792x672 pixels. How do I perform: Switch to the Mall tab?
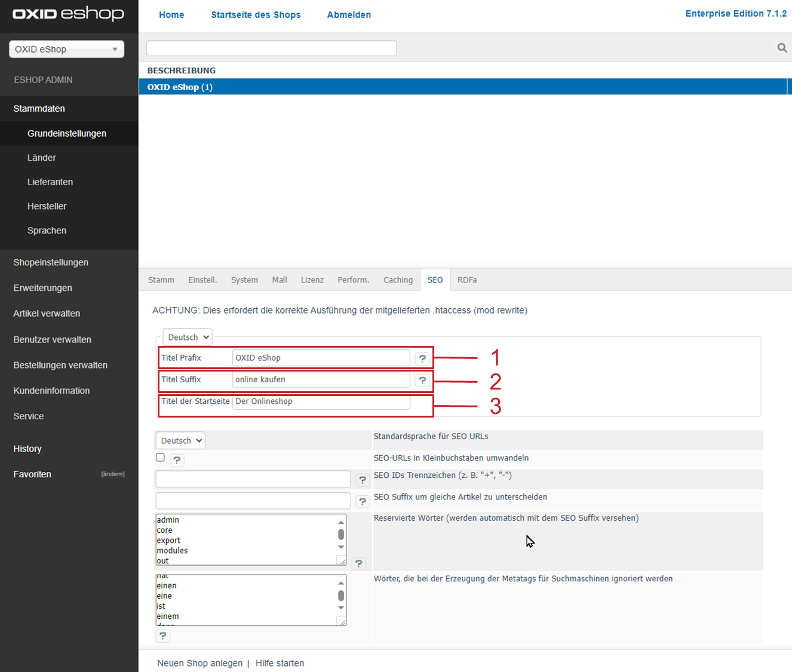[280, 280]
